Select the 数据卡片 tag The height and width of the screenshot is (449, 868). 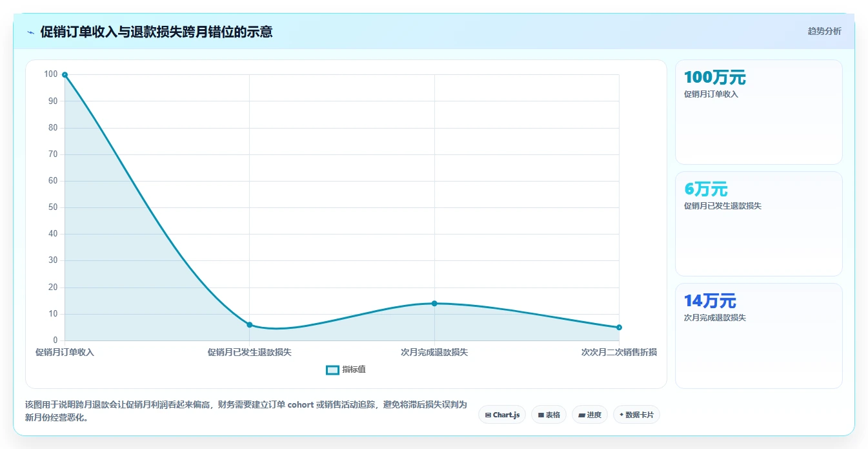tap(636, 415)
